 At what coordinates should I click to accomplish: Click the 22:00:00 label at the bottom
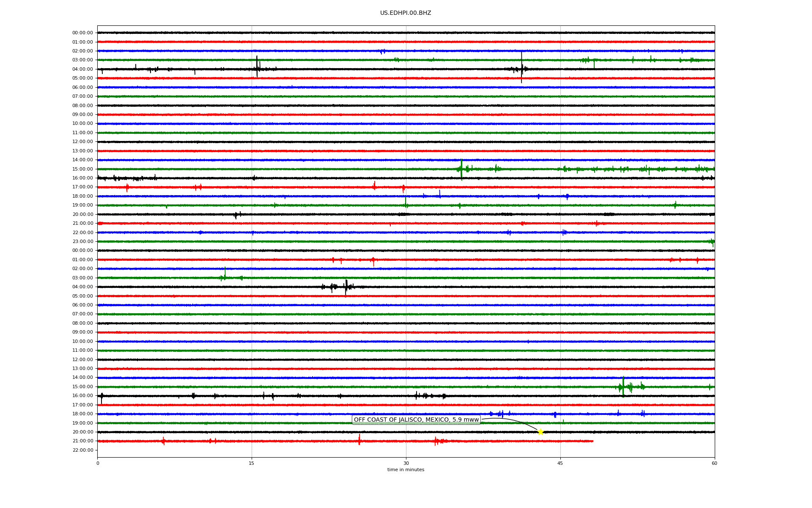click(x=82, y=450)
